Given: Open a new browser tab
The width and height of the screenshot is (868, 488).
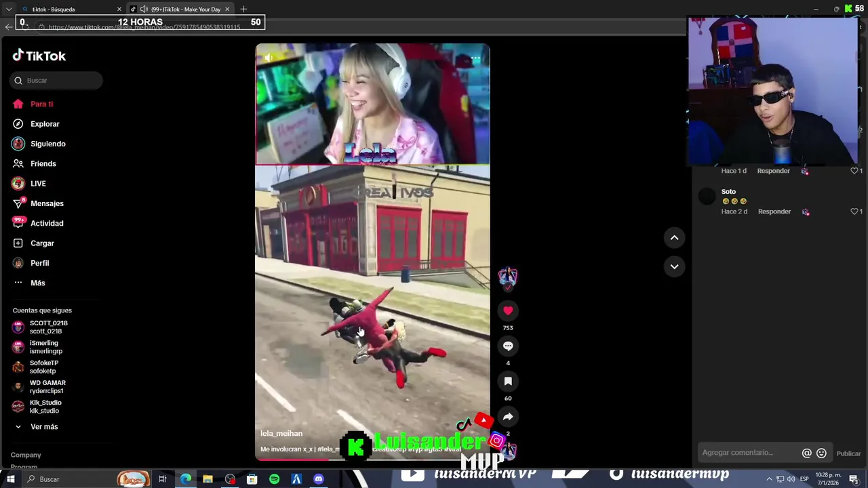Looking at the screenshot, I should point(243,9).
